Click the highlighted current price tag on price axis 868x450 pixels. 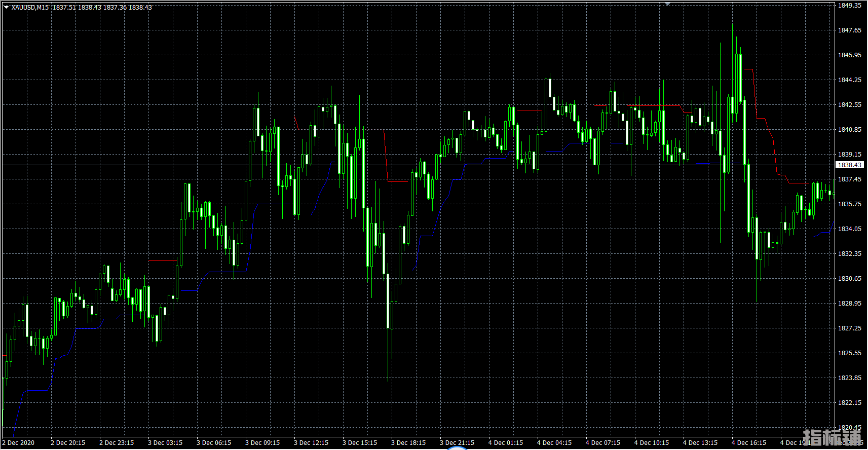(x=849, y=165)
